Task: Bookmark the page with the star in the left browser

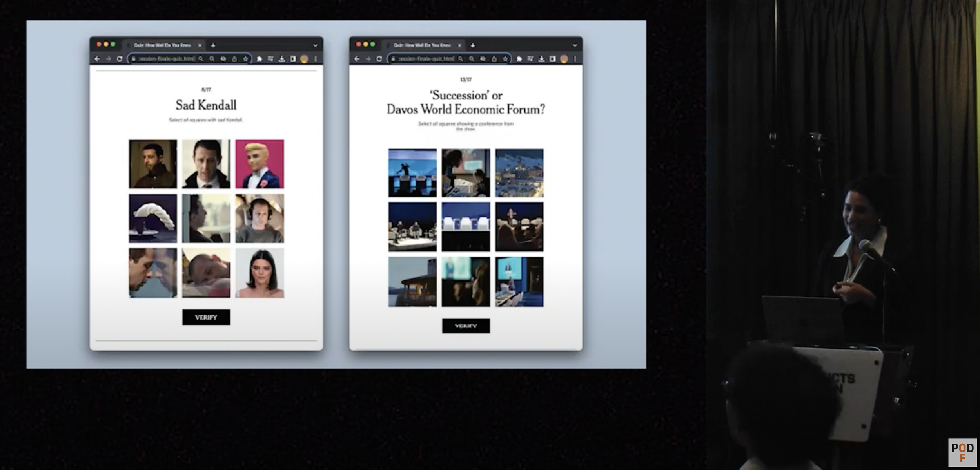Action: click(245, 59)
